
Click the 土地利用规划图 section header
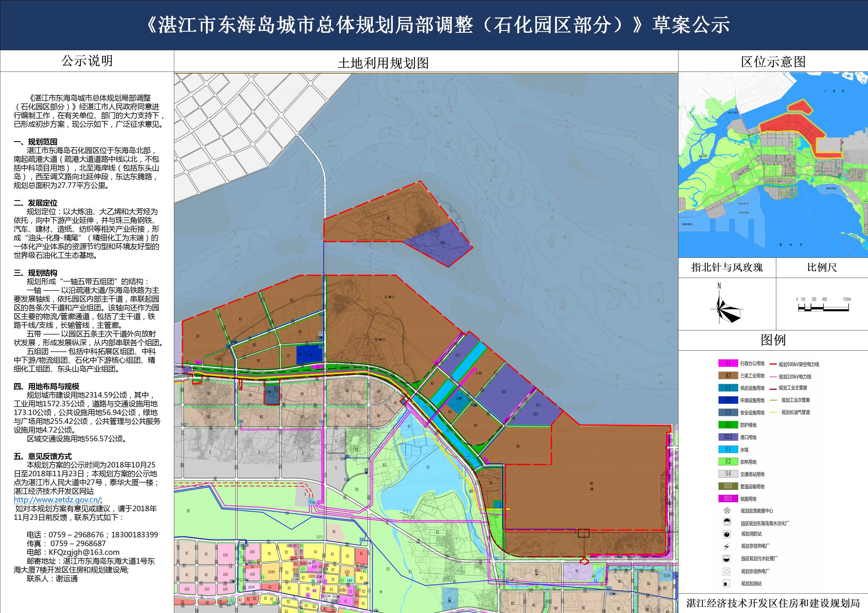pos(383,63)
